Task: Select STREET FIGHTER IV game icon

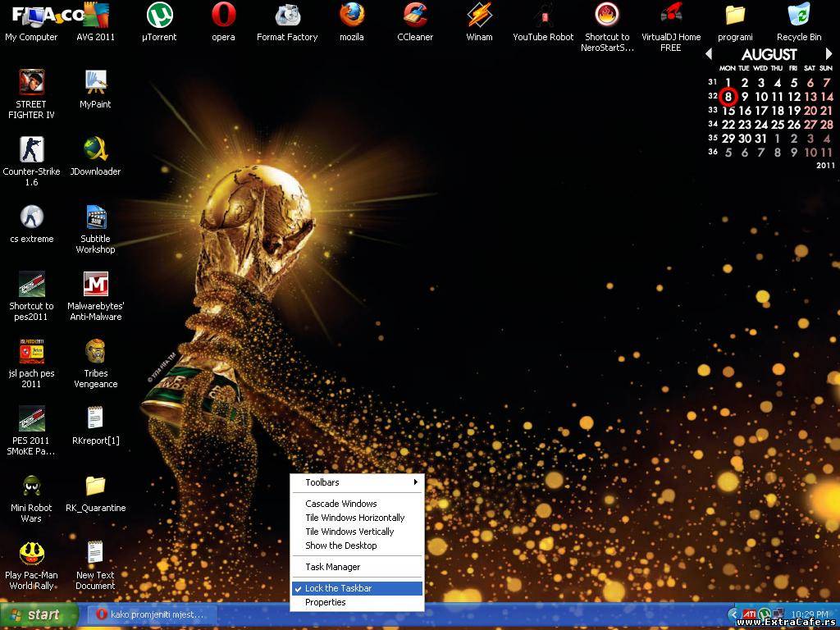Action: (x=31, y=94)
